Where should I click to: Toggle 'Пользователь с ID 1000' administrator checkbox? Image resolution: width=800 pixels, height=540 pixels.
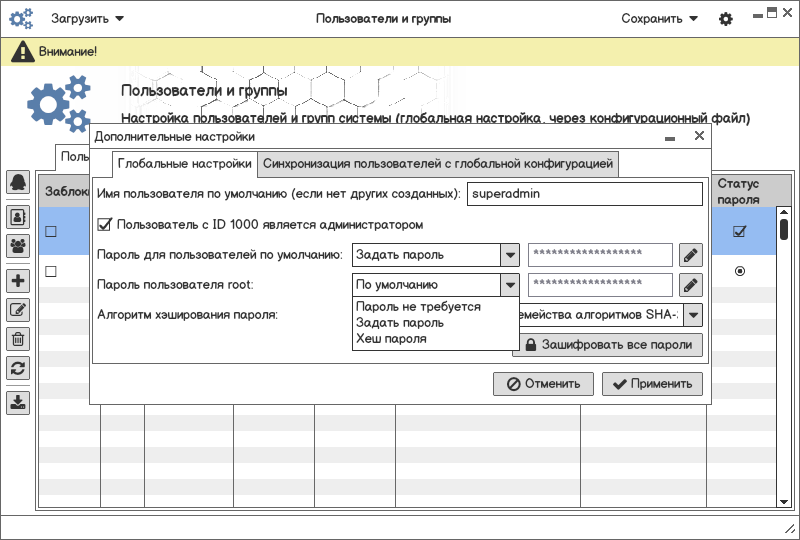pyautogui.click(x=105, y=225)
